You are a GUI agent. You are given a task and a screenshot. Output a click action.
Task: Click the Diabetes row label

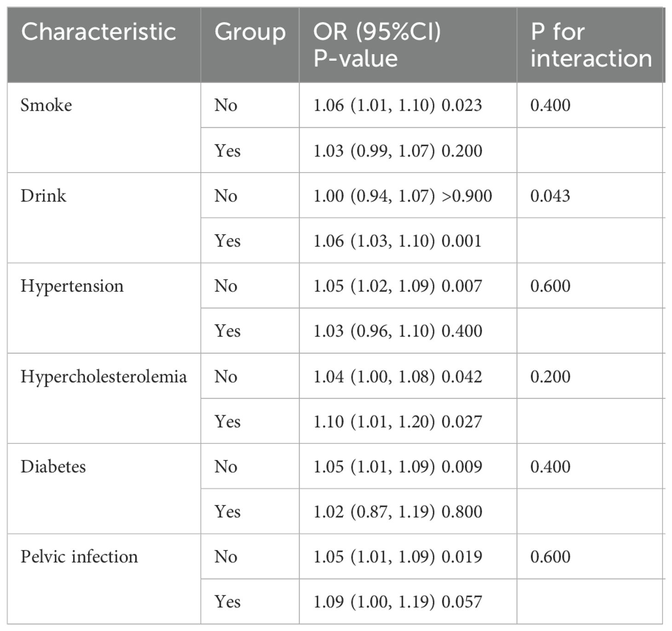(53, 467)
